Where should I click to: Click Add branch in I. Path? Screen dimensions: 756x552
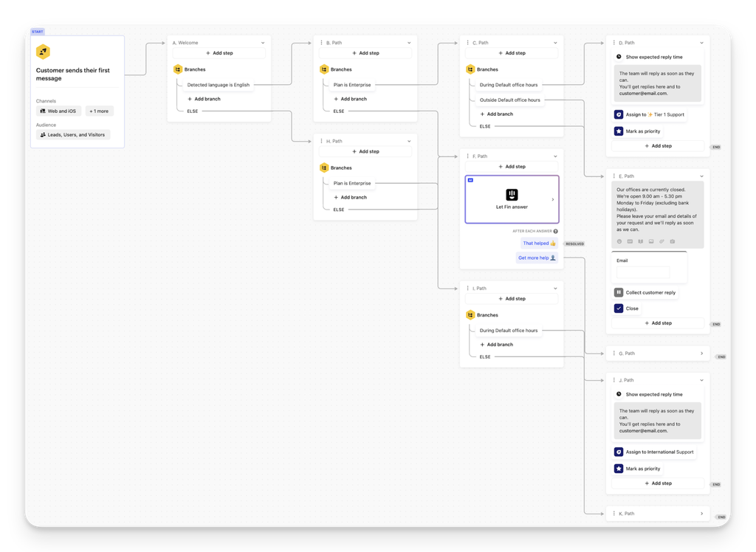[497, 345]
